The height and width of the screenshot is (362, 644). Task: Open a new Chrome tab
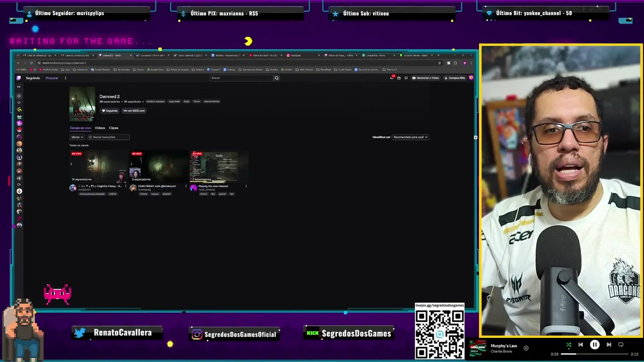coord(438,55)
